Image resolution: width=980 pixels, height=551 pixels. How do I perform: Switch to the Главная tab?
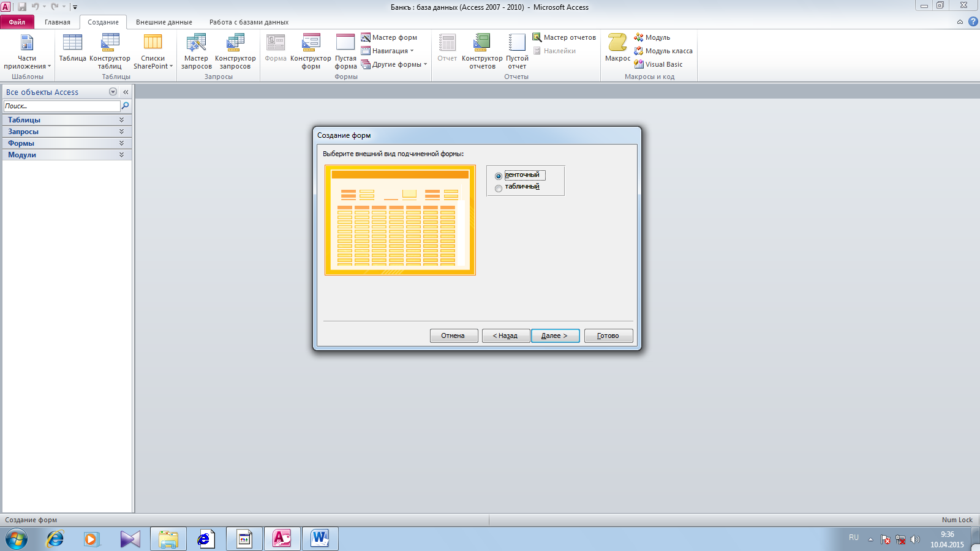click(58, 22)
